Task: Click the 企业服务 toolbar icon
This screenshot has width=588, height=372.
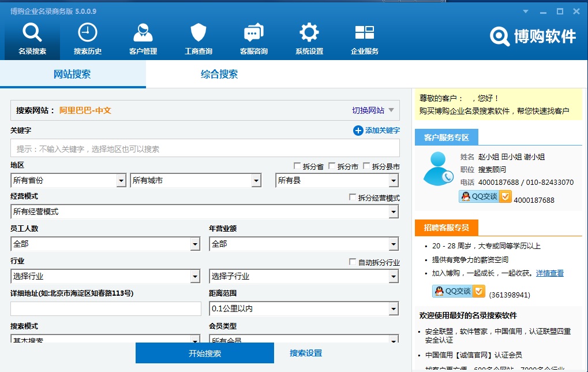Action: 364,36
